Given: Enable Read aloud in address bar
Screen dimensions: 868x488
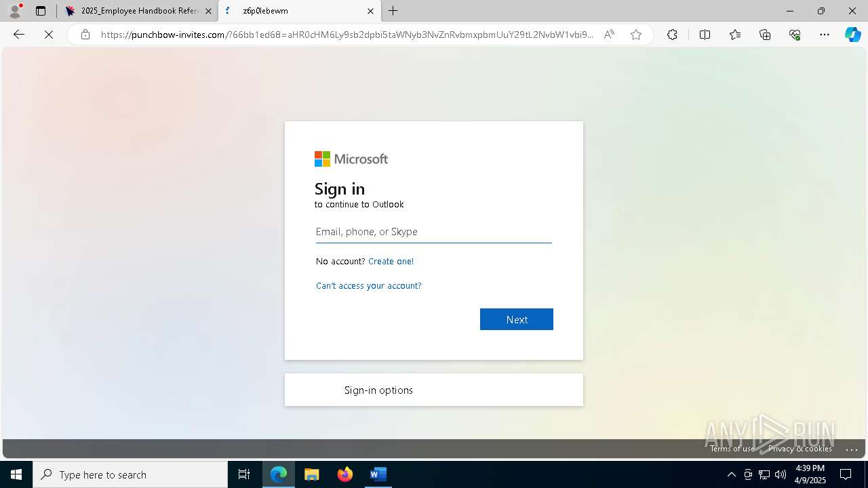Looking at the screenshot, I should tap(609, 35).
